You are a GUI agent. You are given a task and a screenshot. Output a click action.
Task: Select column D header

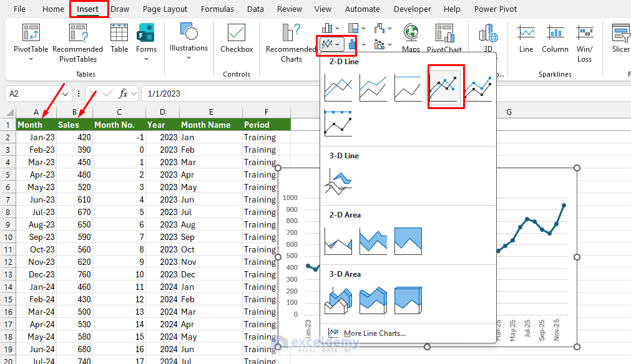point(162,112)
